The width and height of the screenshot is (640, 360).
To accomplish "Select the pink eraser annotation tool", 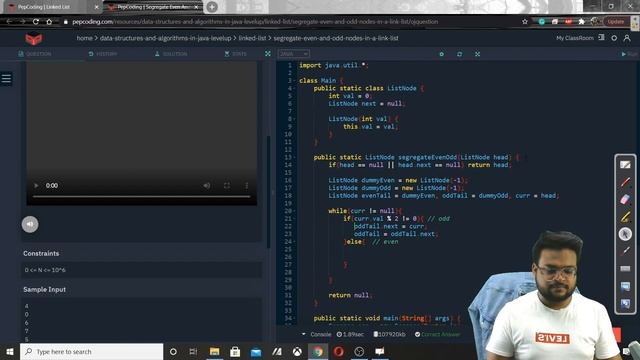I will (x=625, y=199).
